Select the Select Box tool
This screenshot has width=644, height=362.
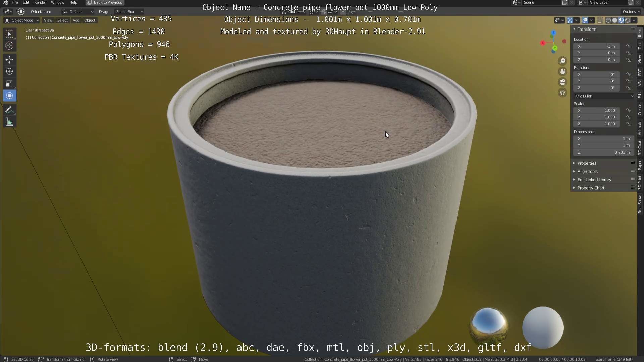9,34
